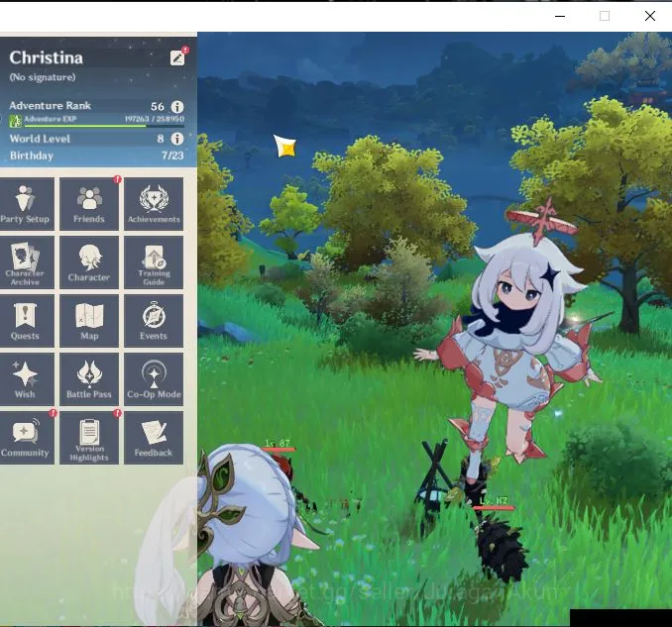The image size is (672, 627).
Task: Close the game window
Action: pos(650,16)
